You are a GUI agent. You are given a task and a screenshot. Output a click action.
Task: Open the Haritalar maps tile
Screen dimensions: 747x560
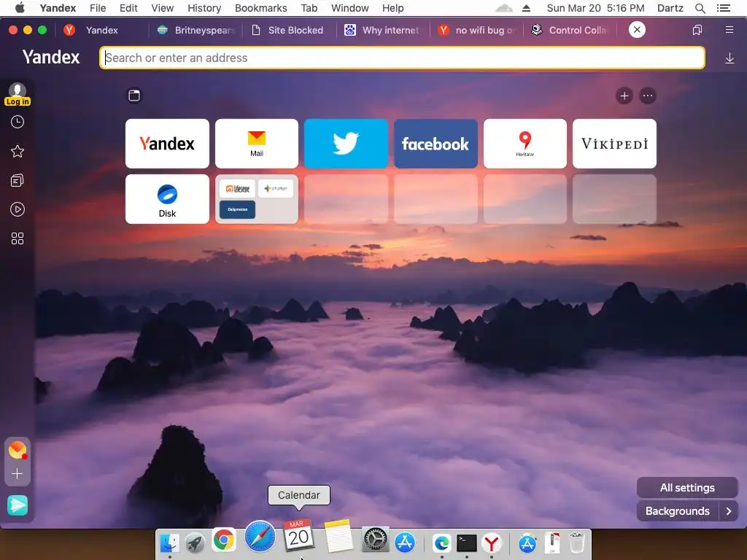click(x=525, y=144)
